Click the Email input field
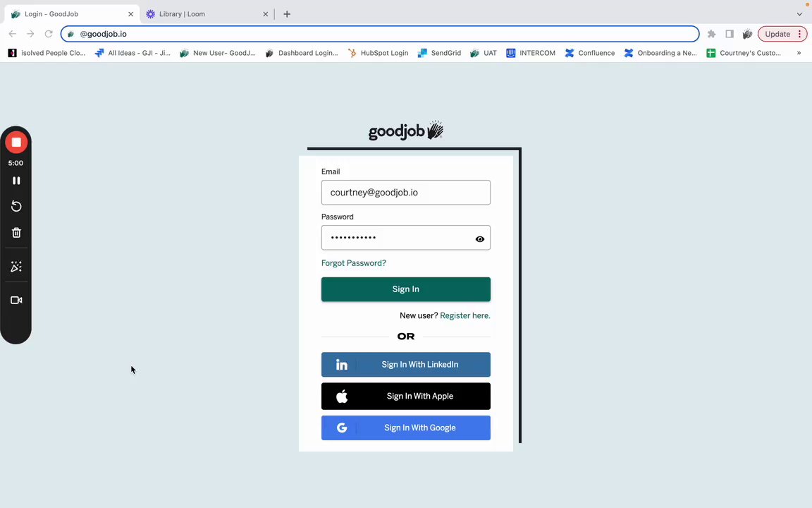Image resolution: width=812 pixels, height=508 pixels. (x=405, y=193)
